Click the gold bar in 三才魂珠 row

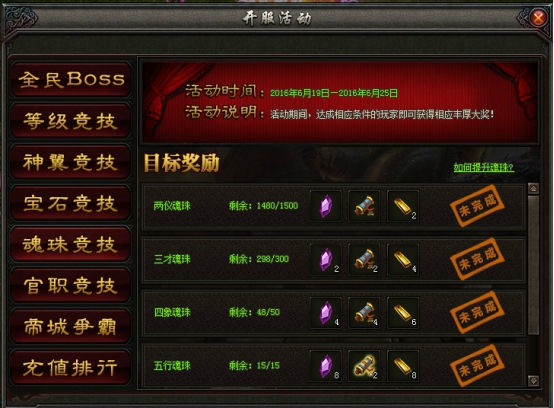(x=403, y=259)
